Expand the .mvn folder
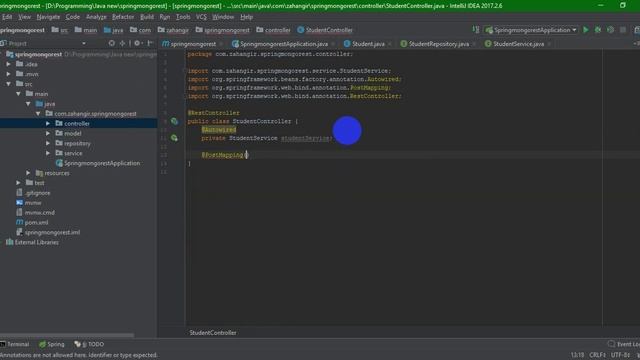The width and height of the screenshot is (640, 360). click(x=9, y=74)
